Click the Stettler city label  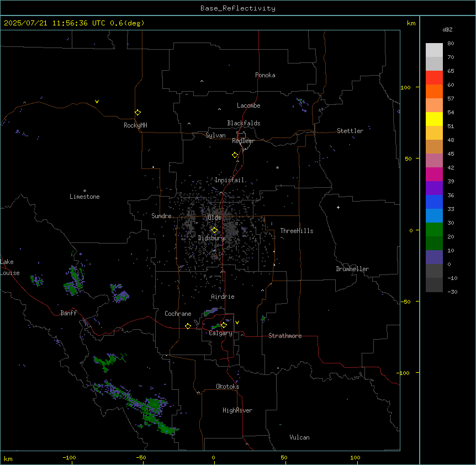(x=350, y=131)
